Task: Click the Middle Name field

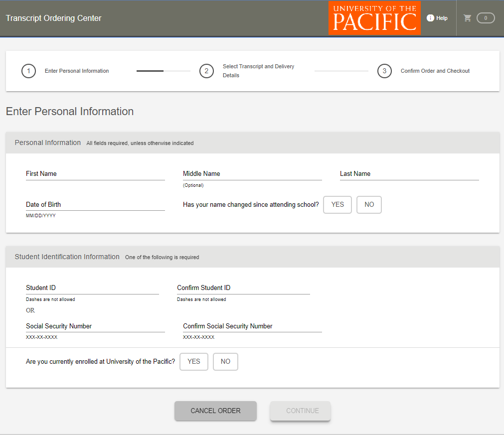Action: pyautogui.click(x=252, y=174)
